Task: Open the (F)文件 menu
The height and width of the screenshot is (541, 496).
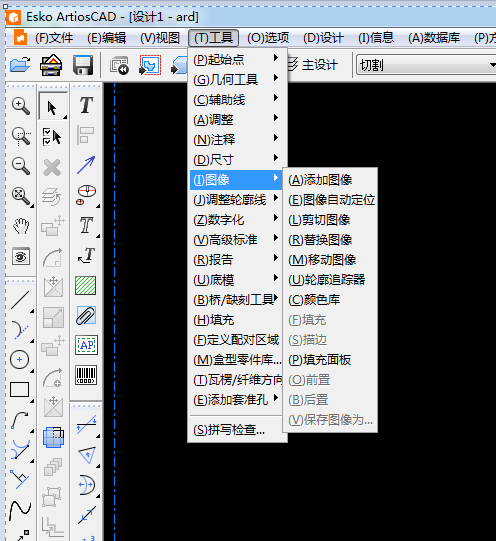Action: 54,38
